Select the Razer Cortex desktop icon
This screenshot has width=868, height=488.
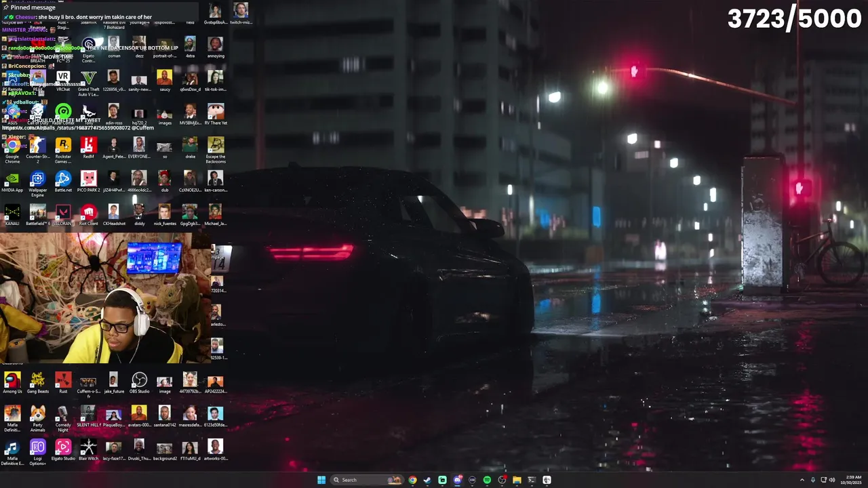[63, 114]
